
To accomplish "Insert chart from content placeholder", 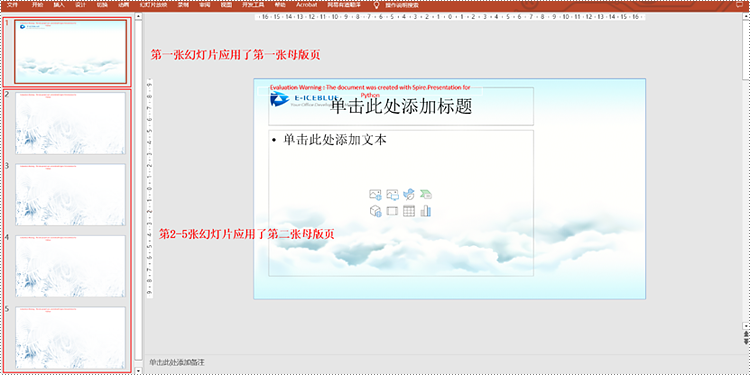I will point(426,211).
